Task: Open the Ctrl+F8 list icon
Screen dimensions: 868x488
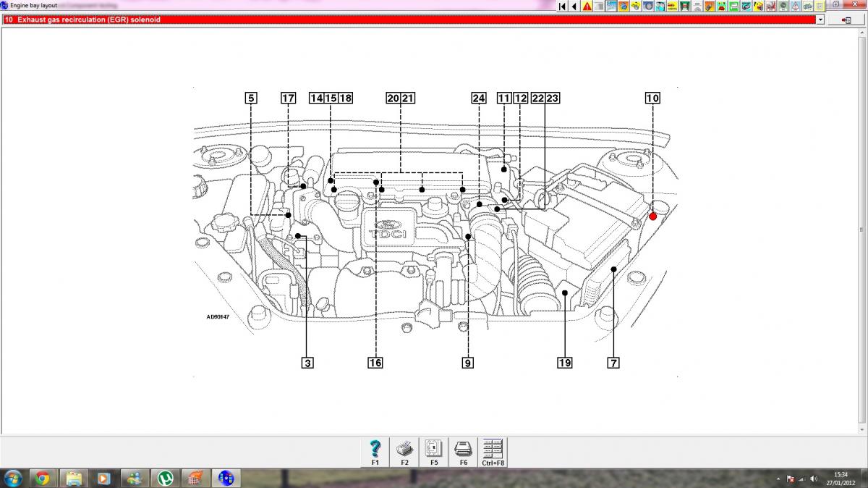Action: coord(493,452)
